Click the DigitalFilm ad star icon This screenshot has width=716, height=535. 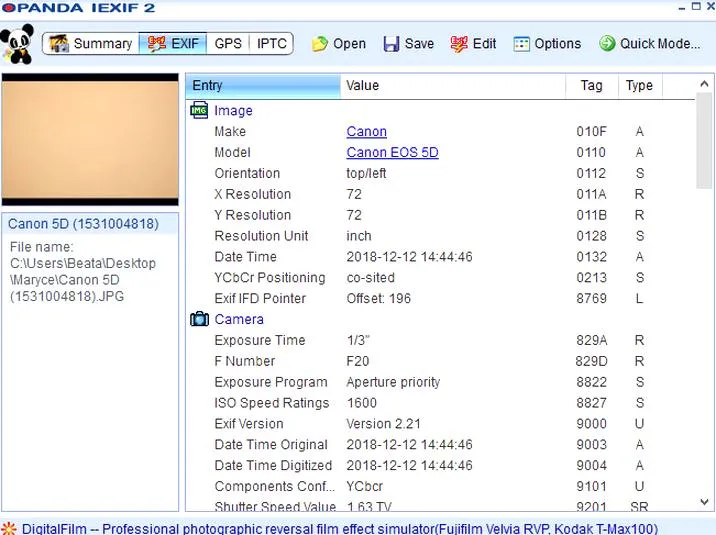(9, 529)
